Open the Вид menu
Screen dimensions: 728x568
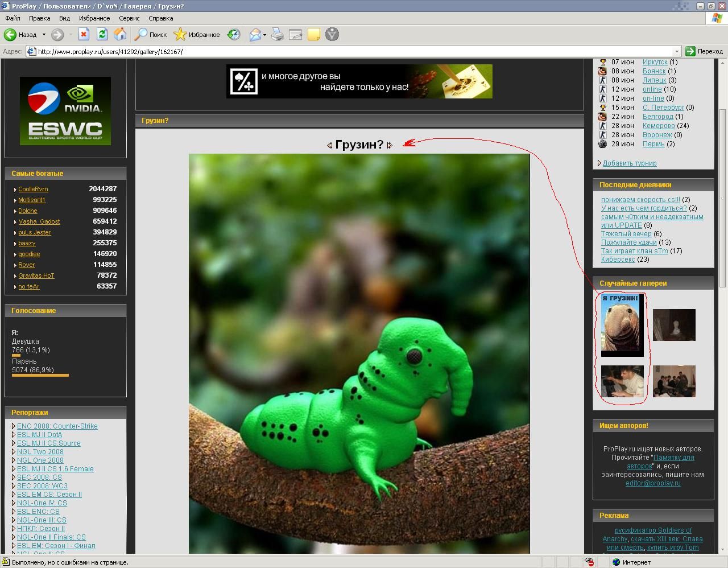tap(65, 18)
